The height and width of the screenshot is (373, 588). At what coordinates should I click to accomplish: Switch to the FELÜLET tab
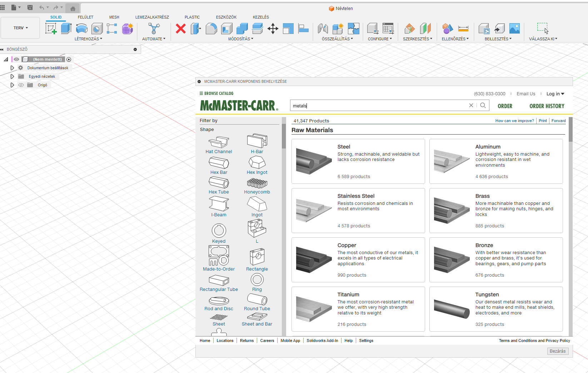(85, 17)
